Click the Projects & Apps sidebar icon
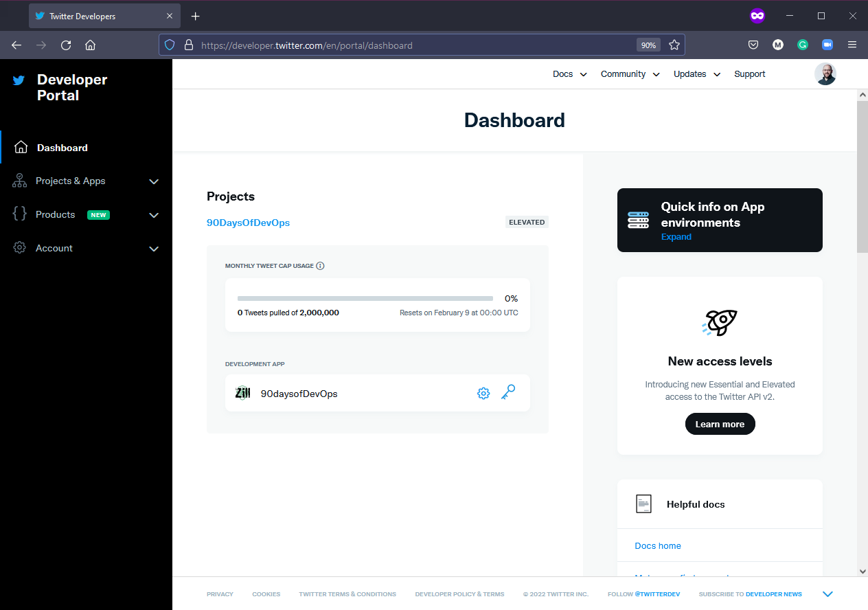868x610 pixels. (19, 181)
